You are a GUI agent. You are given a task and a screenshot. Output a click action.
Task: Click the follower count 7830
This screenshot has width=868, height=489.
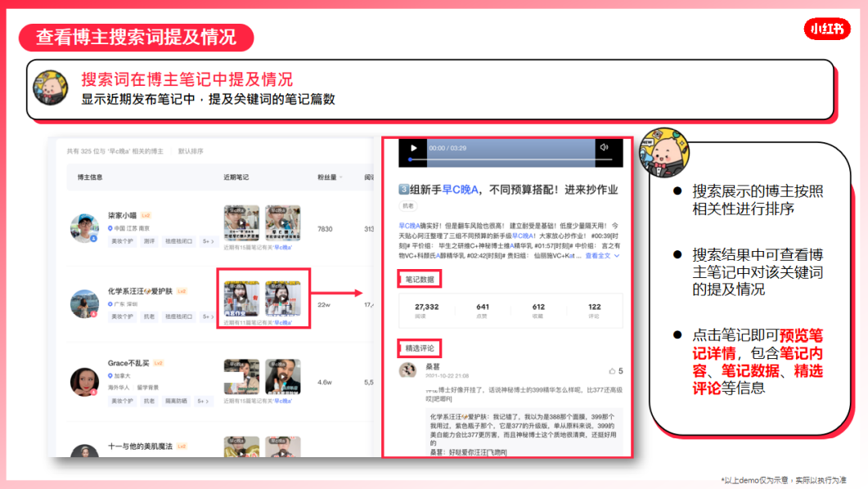point(325,229)
